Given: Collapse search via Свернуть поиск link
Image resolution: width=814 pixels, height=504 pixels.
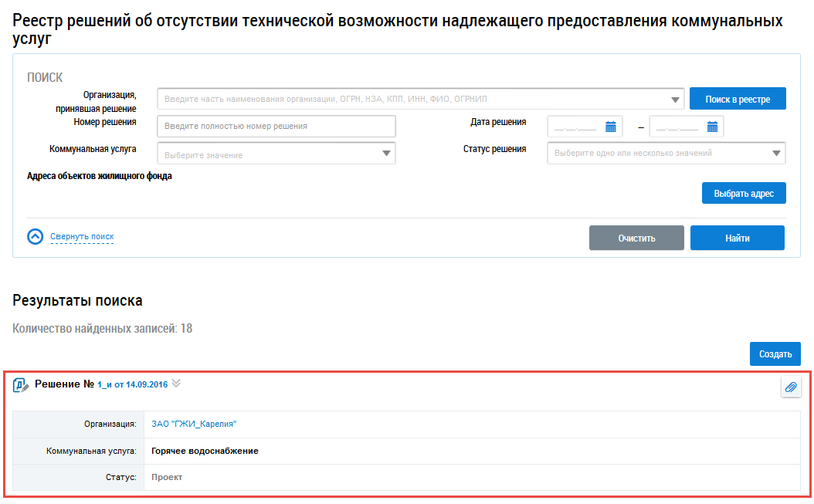Looking at the screenshot, I should coord(82,237).
